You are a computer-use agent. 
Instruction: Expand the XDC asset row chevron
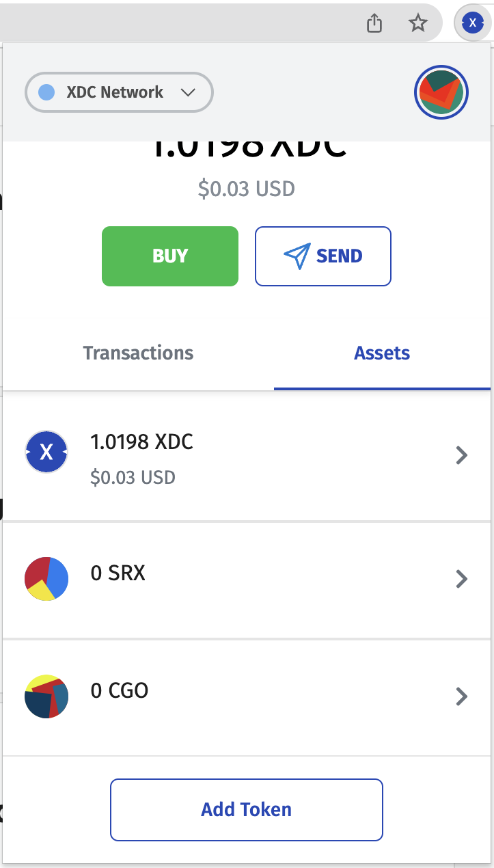tap(462, 455)
